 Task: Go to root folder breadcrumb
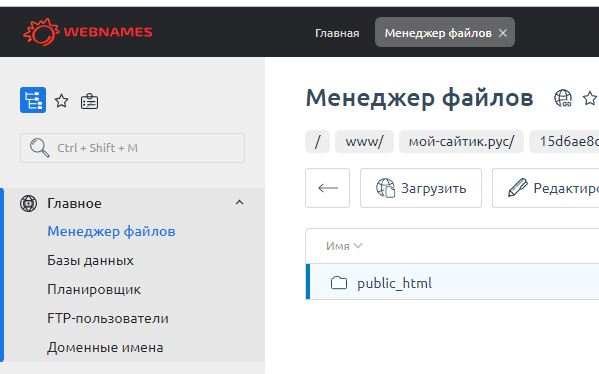pyautogui.click(x=317, y=141)
